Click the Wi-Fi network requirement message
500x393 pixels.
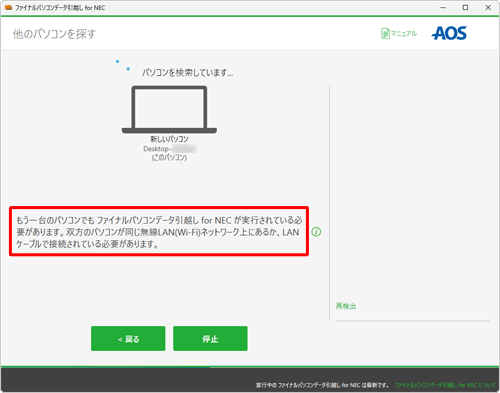click(x=159, y=232)
